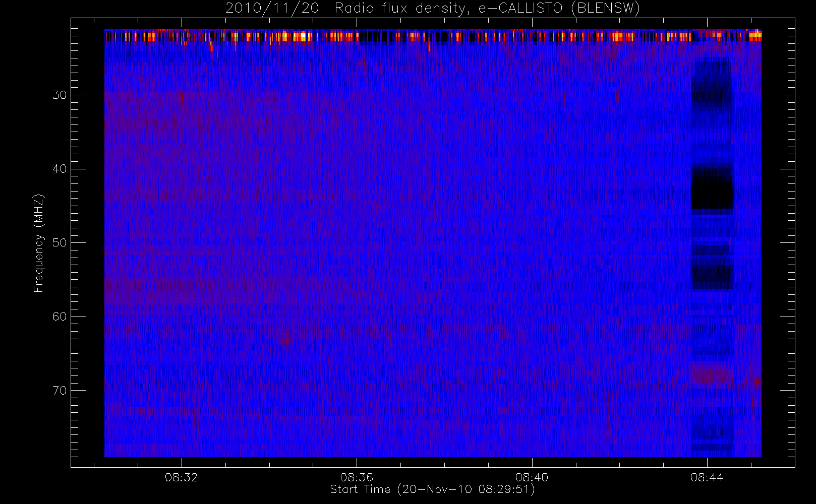Click the date '2010/11/20' in the title
Image resolution: width=816 pixels, height=504 pixels.
pos(272,8)
